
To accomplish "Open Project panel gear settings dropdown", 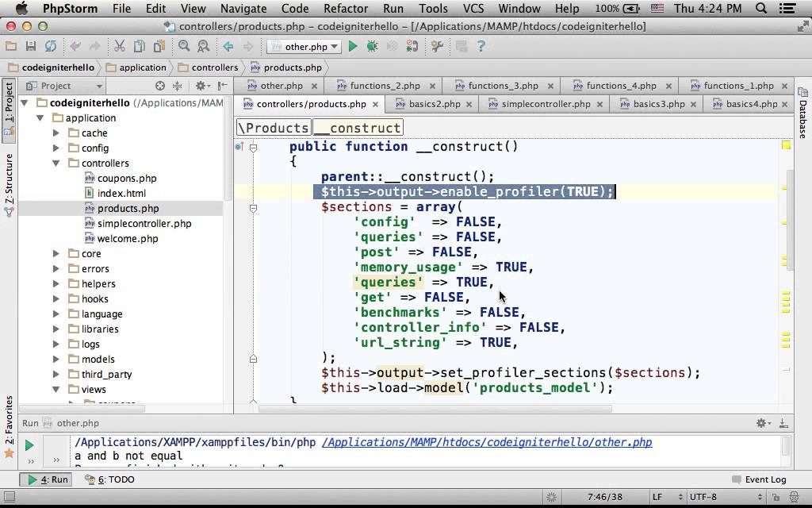I will [x=202, y=86].
